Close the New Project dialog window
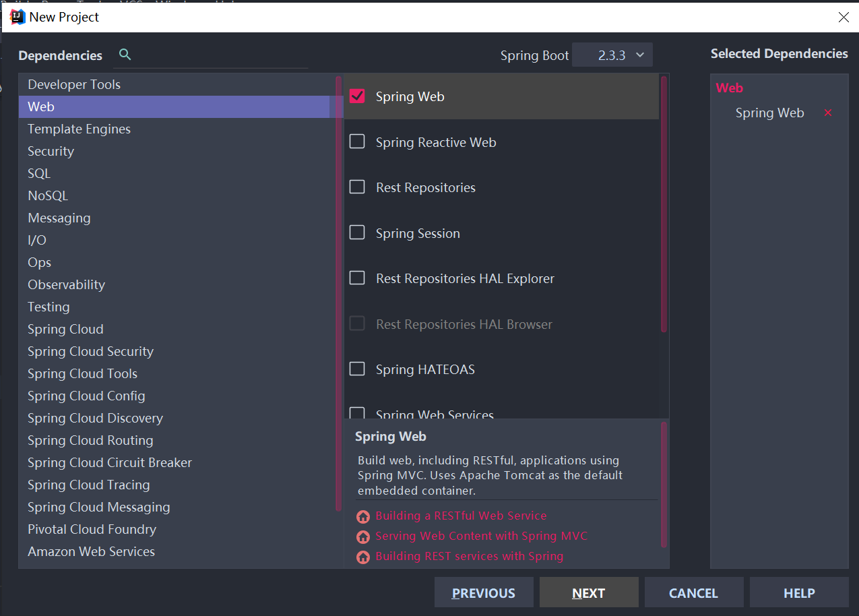This screenshot has height=616, width=859. point(844,18)
